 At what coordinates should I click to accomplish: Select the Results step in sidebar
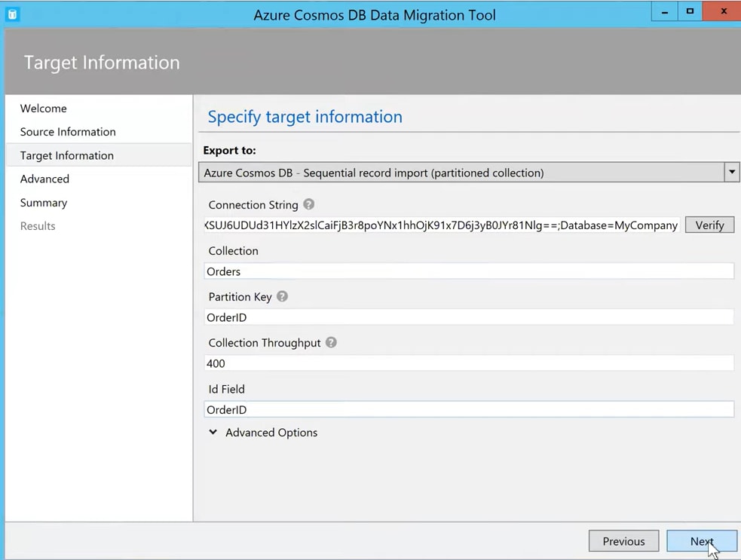(38, 226)
